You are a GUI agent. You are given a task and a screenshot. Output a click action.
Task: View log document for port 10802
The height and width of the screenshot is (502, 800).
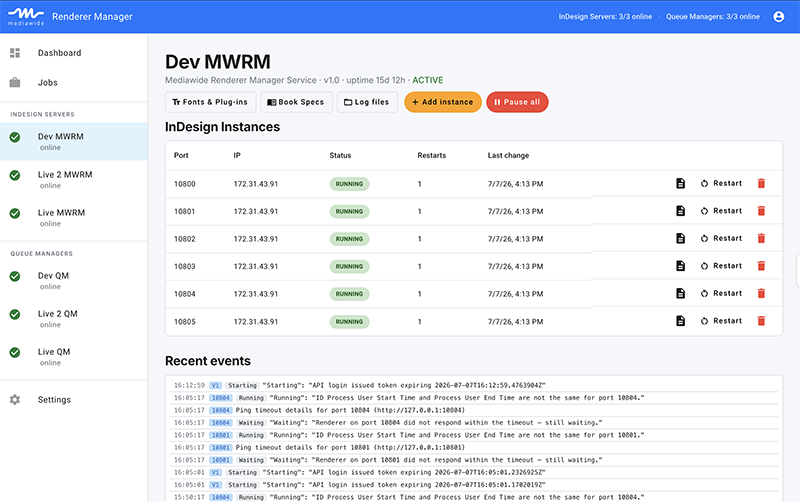tap(681, 238)
